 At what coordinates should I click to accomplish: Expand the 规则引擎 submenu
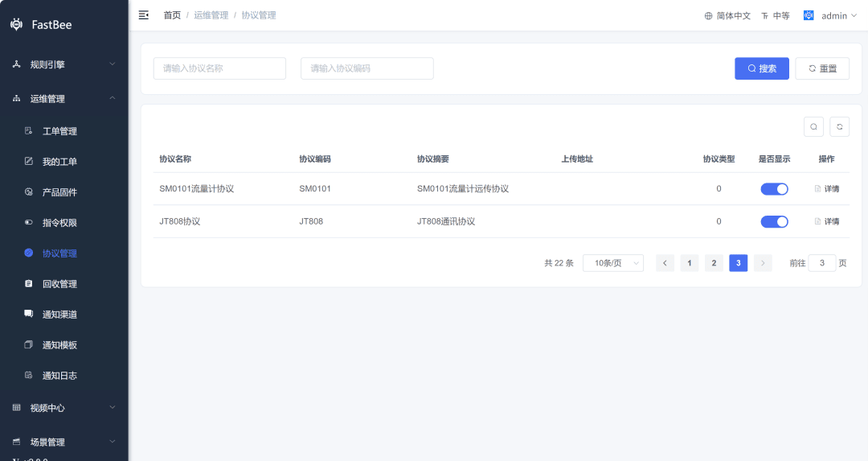coord(113,64)
